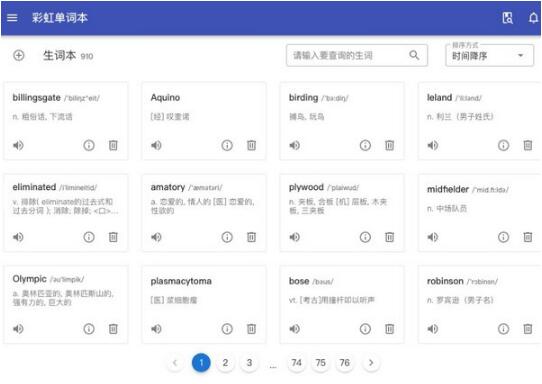Delete the word birding

point(390,145)
